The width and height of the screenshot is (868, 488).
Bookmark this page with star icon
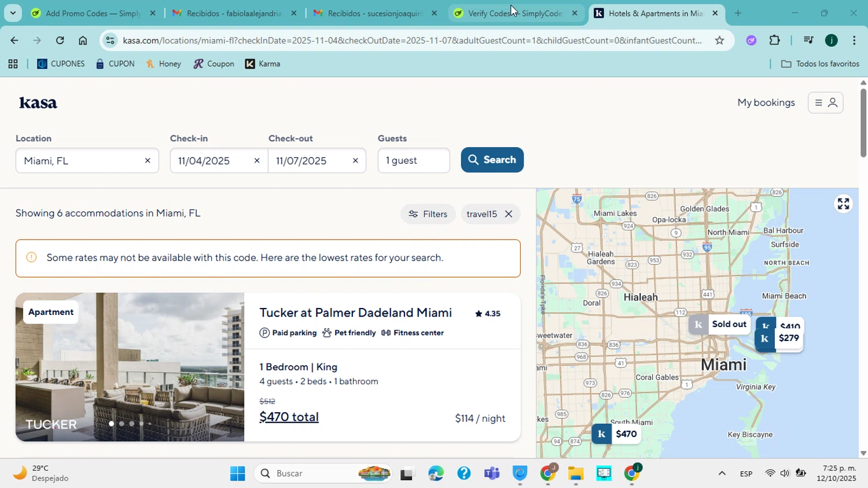coord(719,40)
